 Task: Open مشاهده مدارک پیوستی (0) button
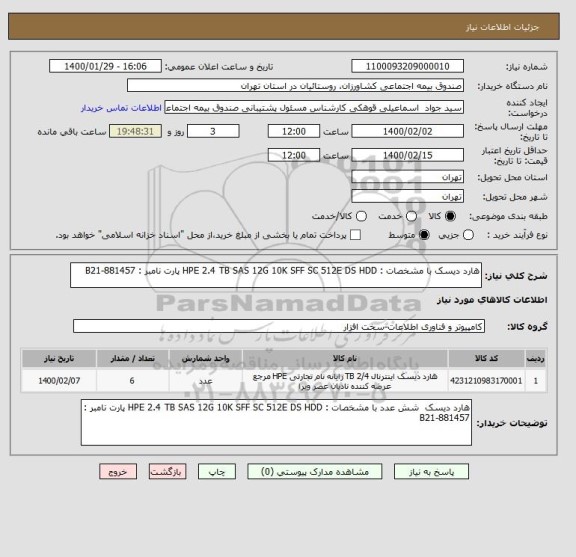pos(315,471)
